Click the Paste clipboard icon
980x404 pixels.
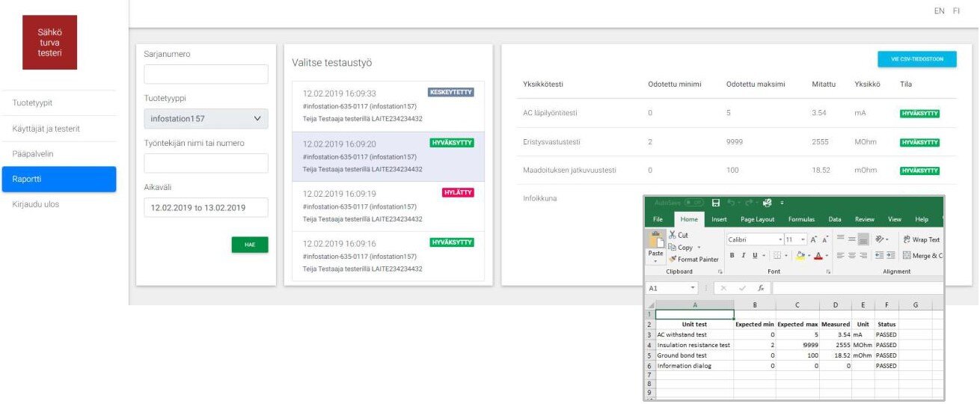click(657, 239)
